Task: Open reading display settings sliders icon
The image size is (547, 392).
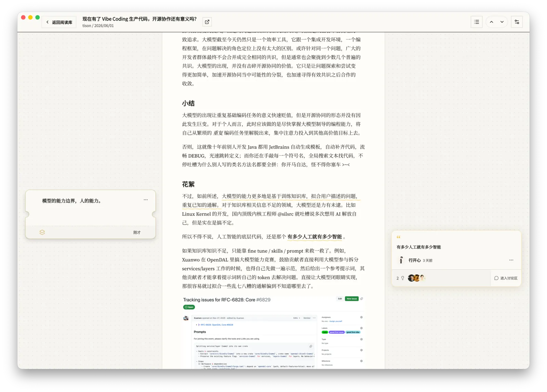Action: pyautogui.click(x=517, y=22)
